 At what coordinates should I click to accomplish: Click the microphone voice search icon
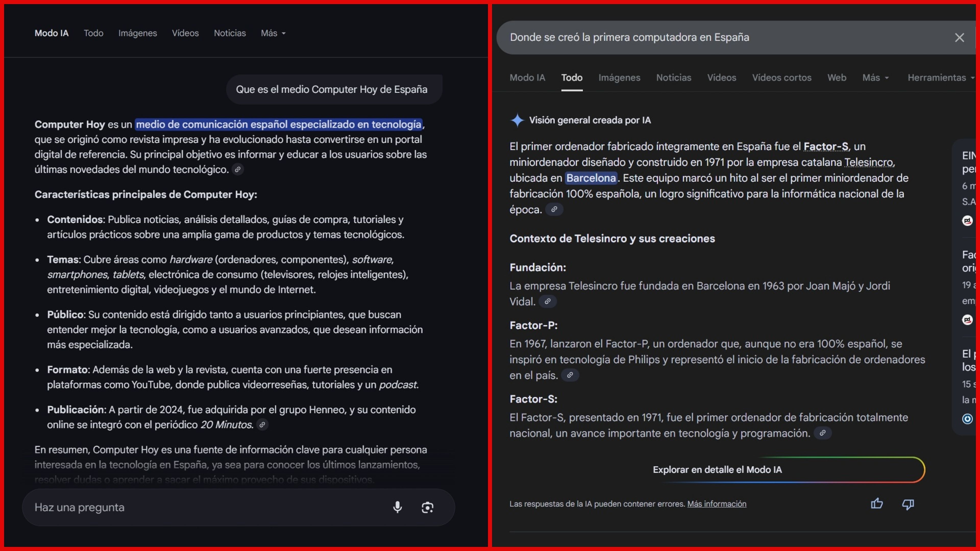(397, 507)
